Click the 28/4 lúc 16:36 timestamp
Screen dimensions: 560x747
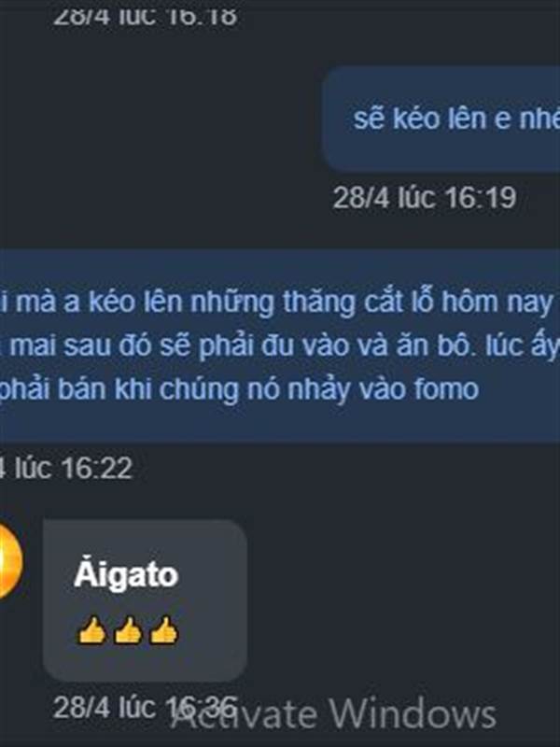(145, 708)
